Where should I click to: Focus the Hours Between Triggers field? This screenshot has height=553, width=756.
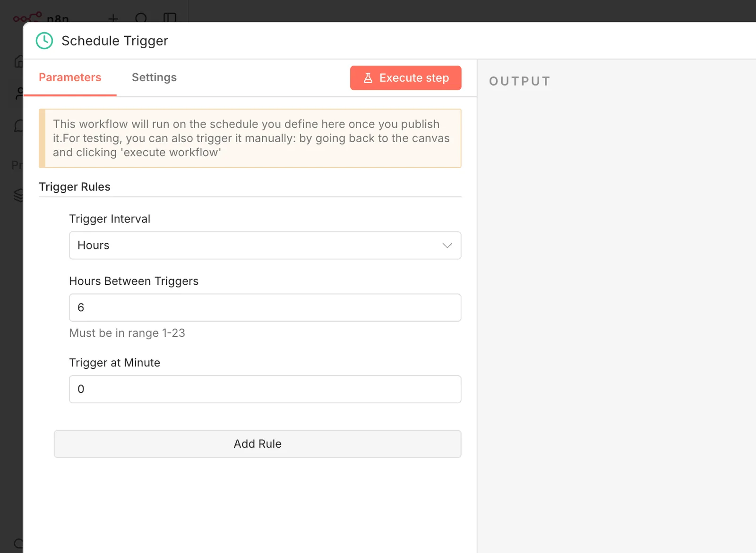pos(265,307)
